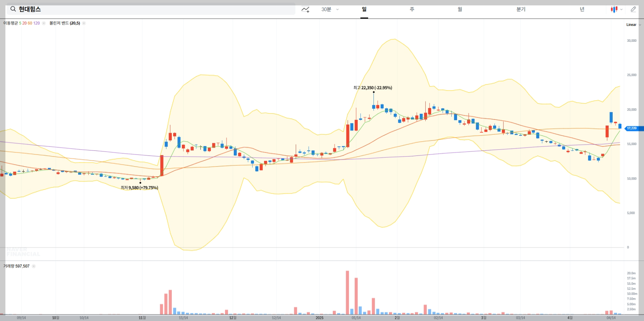Click the candlestick chart type icon

(x=614, y=9)
